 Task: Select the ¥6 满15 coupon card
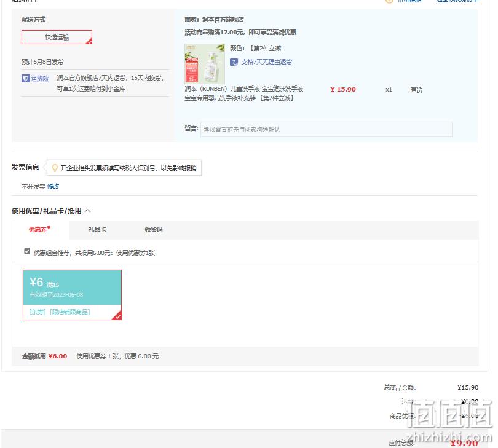pos(72,295)
